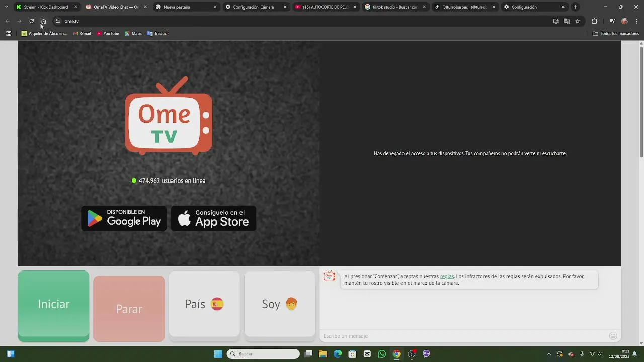
Task: Open the País country selector
Action: tap(204, 304)
